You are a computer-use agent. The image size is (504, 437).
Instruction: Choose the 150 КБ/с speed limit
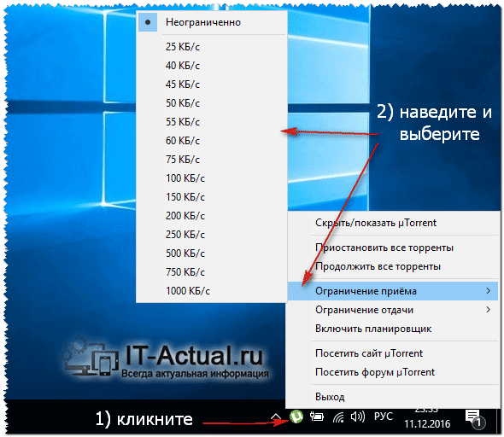[212, 197]
